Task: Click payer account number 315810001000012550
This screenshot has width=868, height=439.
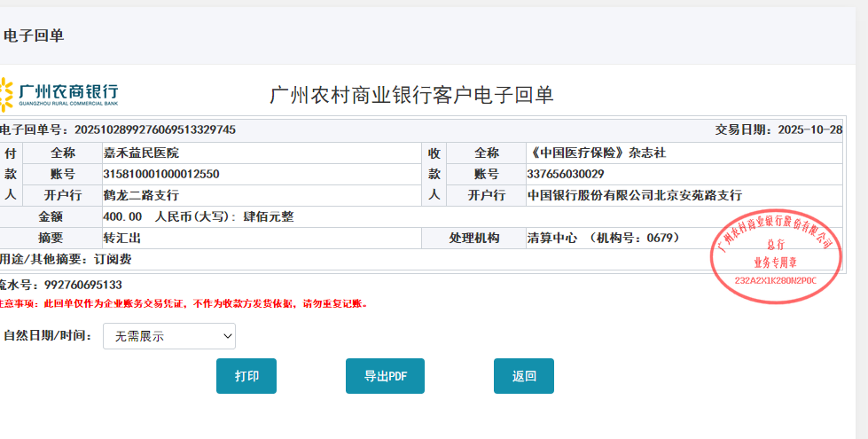Action: (x=161, y=174)
